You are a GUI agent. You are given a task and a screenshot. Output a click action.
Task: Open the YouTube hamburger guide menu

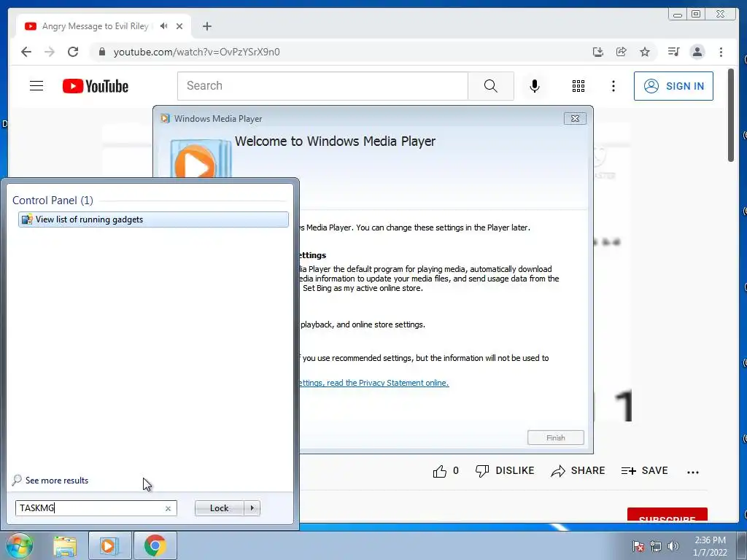[36, 86]
